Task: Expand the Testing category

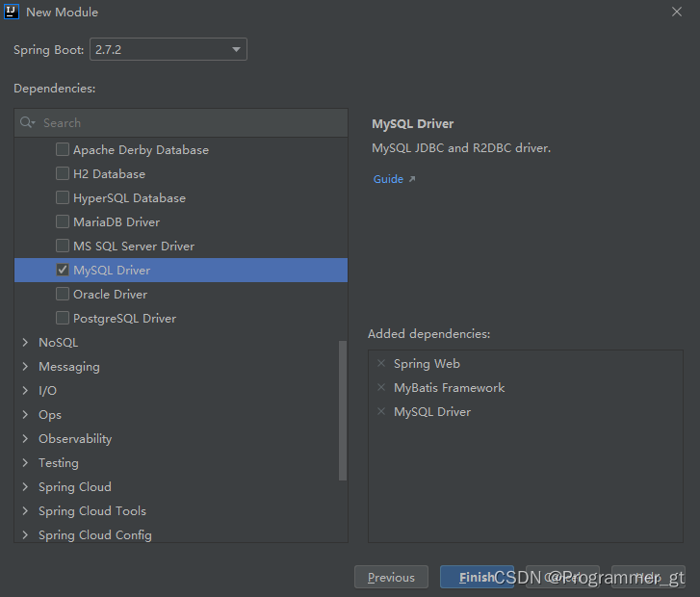Action: 25,463
